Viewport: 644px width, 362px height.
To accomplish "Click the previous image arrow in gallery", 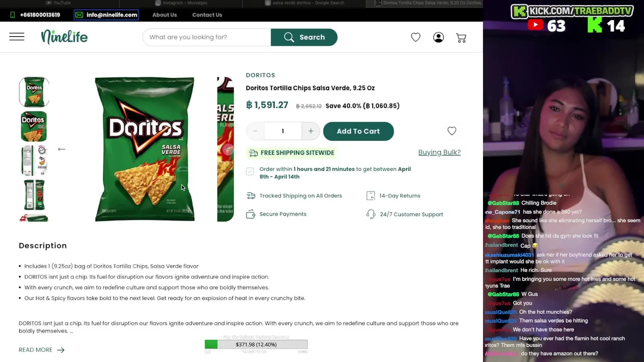I will (61, 149).
